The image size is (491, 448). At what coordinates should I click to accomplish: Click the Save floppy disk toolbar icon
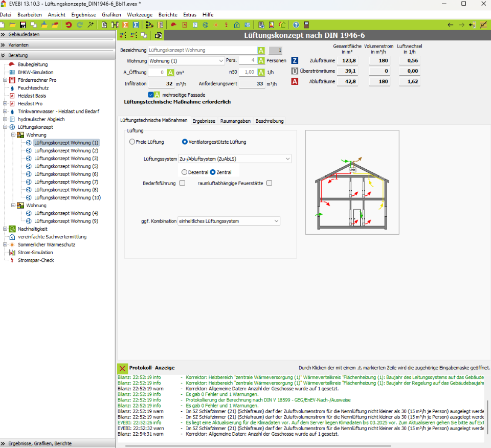point(23,25)
